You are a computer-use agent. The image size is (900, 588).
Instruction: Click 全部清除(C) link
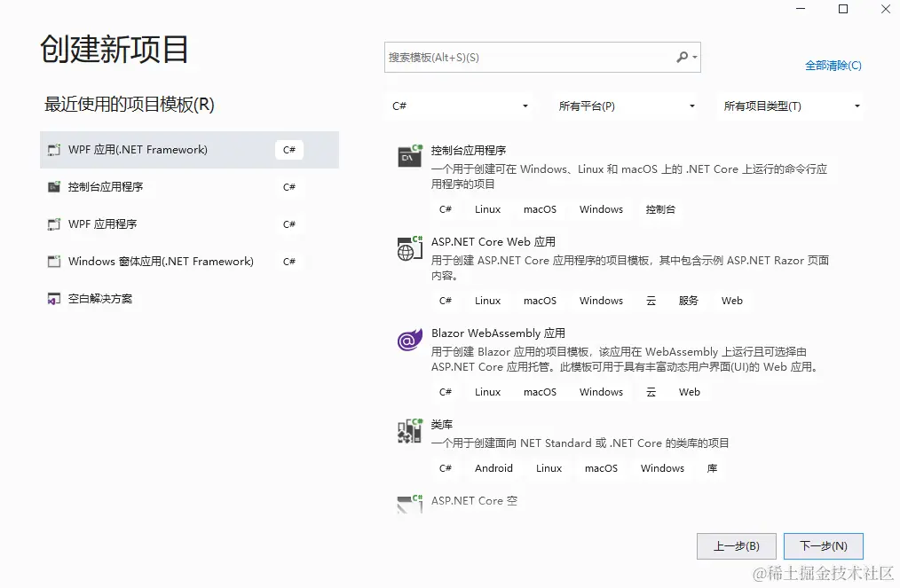click(x=833, y=66)
